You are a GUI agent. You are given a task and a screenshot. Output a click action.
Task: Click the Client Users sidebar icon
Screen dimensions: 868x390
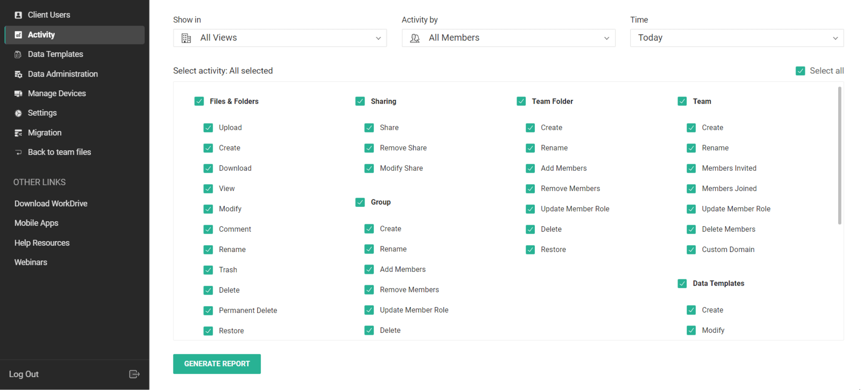18,15
